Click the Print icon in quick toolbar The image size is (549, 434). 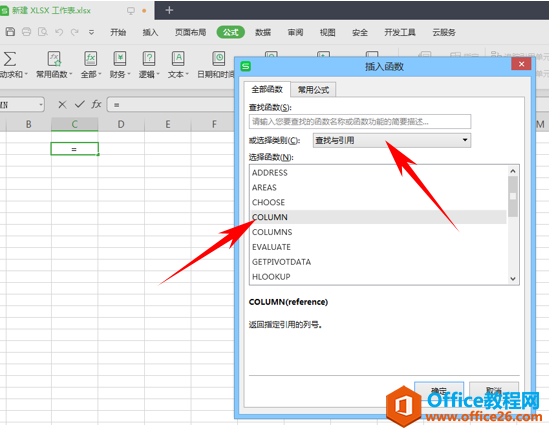tap(27, 32)
